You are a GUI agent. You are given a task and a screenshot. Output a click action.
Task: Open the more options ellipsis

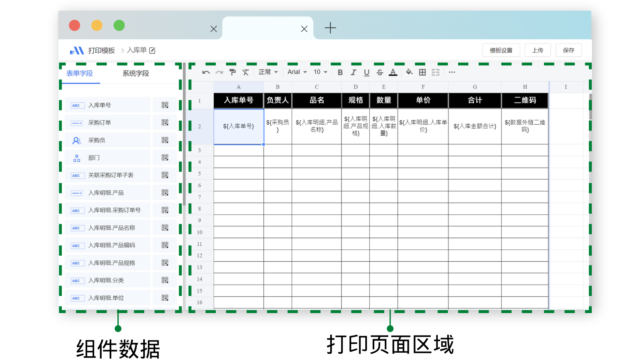pyautogui.click(x=452, y=72)
